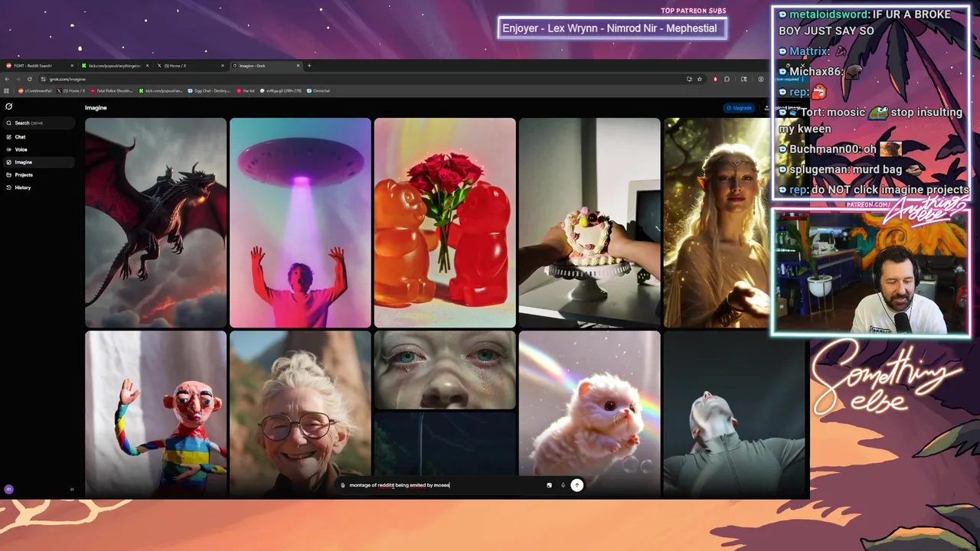Image resolution: width=980 pixels, height=551 pixels.
Task: Close the Reddit Search tab
Action: tap(72, 66)
